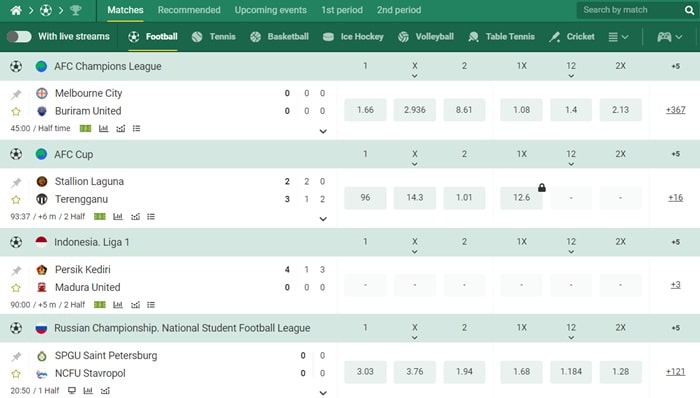Open the Upcoming events tab
The width and height of the screenshot is (700, 398).
(x=271, y=10)
